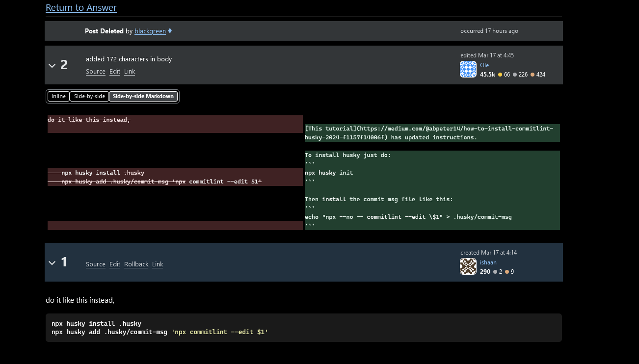The height and width of the screenshot is (364, 639).
Task: Rollback to revision 1
Action: coord(136,264)
